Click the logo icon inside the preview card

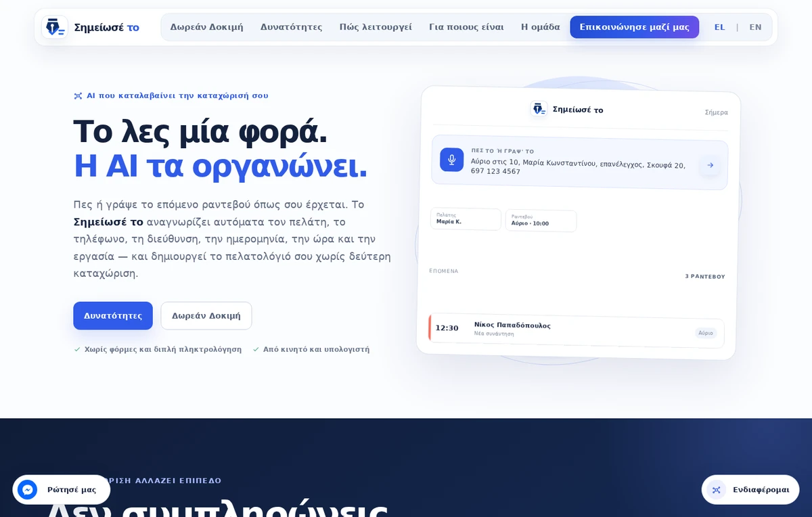539,109
